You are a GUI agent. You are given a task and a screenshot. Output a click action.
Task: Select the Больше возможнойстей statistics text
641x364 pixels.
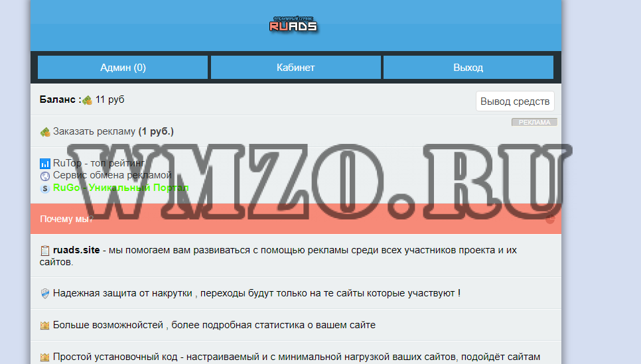pyautogui.click(x=214, y=325)
